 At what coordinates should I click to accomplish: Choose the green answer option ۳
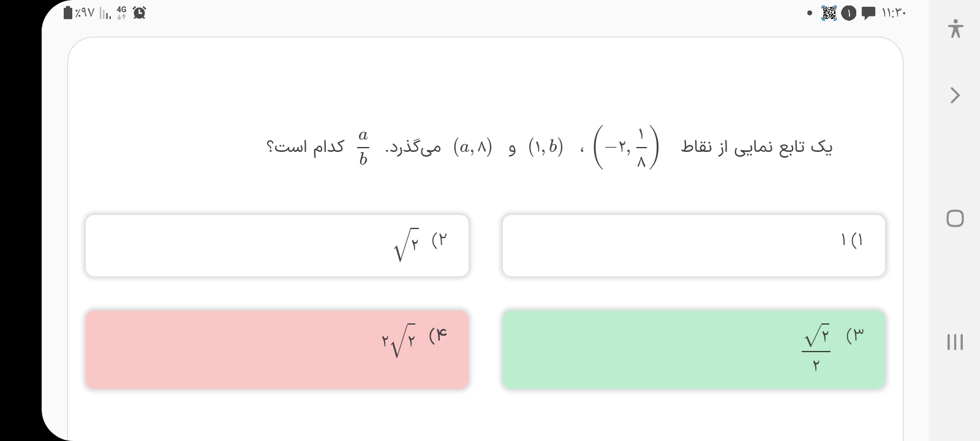[x=693, y=349]
